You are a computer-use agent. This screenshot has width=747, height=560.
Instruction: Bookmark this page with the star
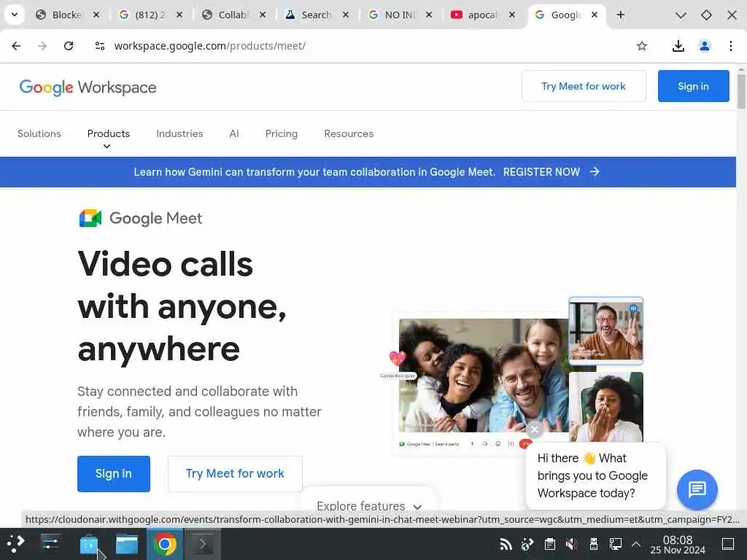(x=642, y=46)
